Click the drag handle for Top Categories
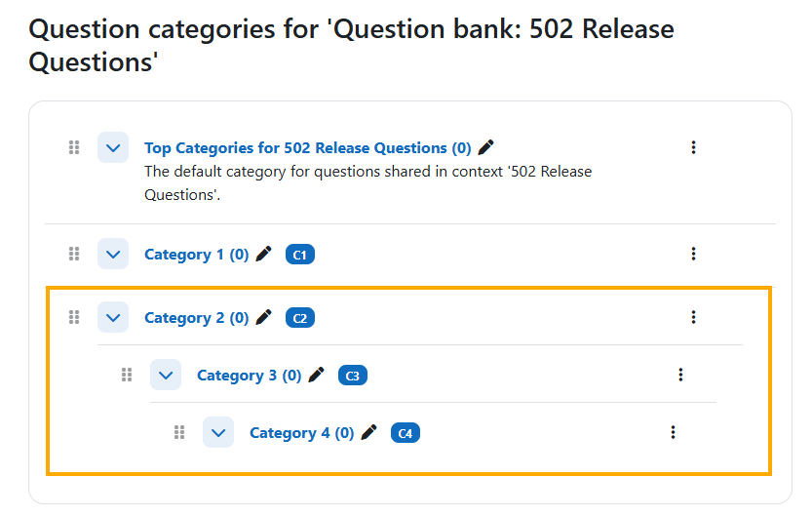The width and height of the screenshot is (812, 517). [74, 147]
